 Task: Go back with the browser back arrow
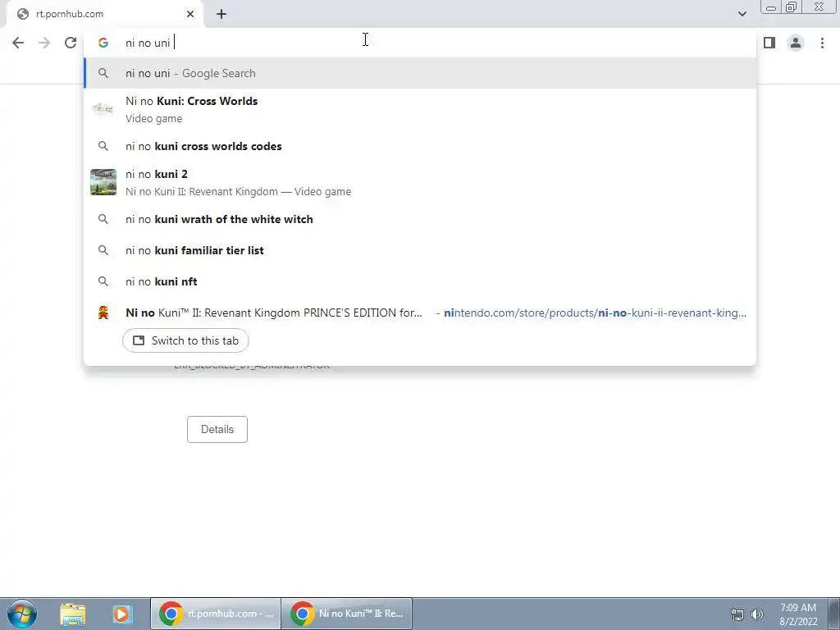point(18,43)
